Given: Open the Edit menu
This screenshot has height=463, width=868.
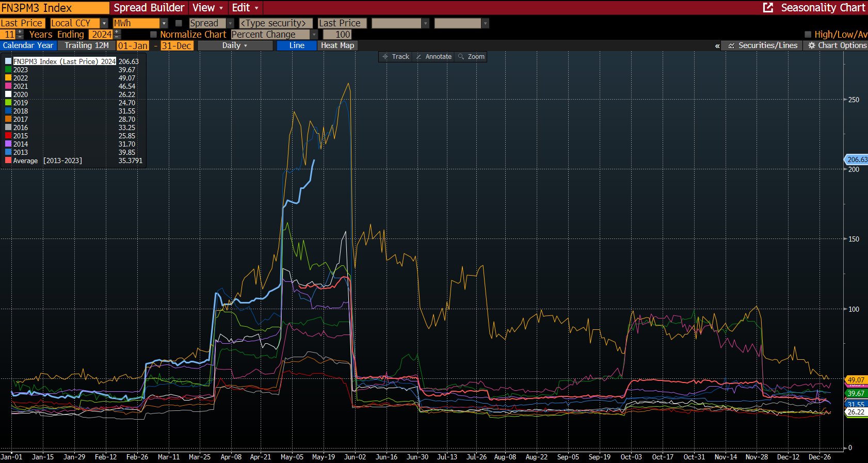Looking at the screenshot, I should click(x=245, y=8).
